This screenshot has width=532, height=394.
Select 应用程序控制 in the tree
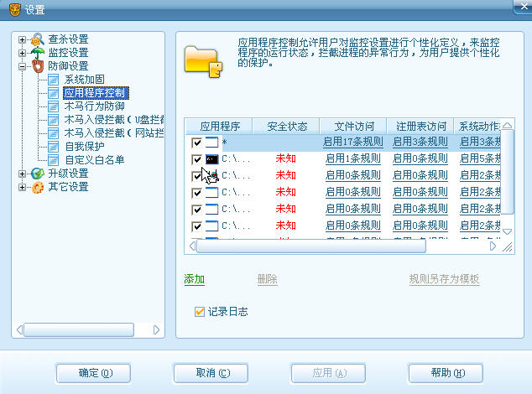pyautogui.click(x=96, y=93)
